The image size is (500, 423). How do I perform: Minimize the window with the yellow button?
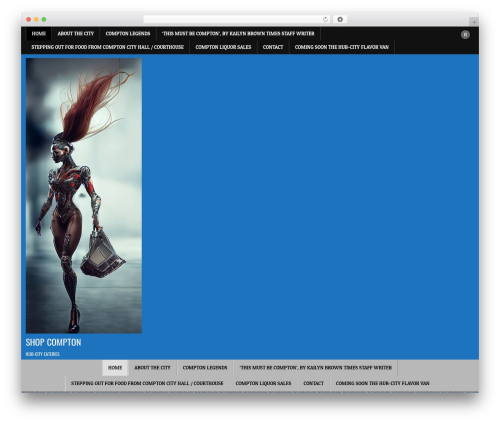coord(36,19)
